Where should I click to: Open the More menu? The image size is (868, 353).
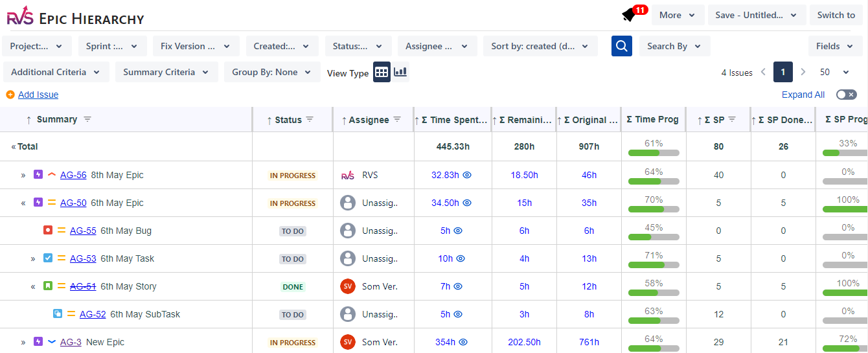point(678,15)
